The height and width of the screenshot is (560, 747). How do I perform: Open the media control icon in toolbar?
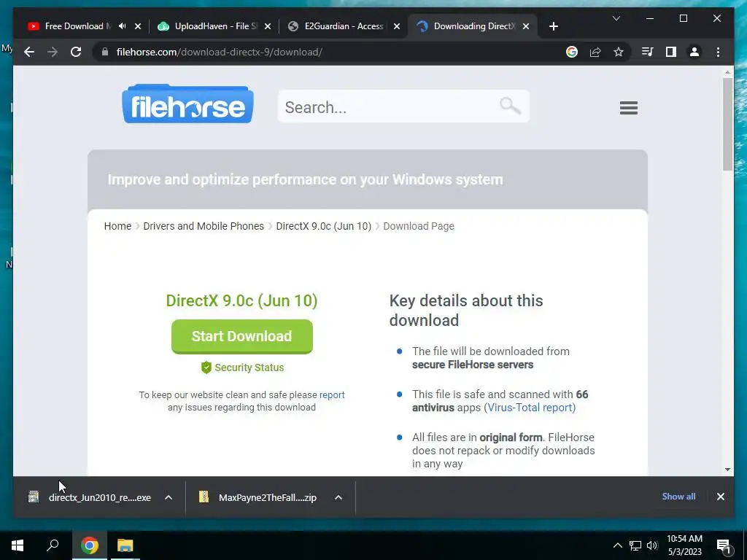click(x=648, y=52)
